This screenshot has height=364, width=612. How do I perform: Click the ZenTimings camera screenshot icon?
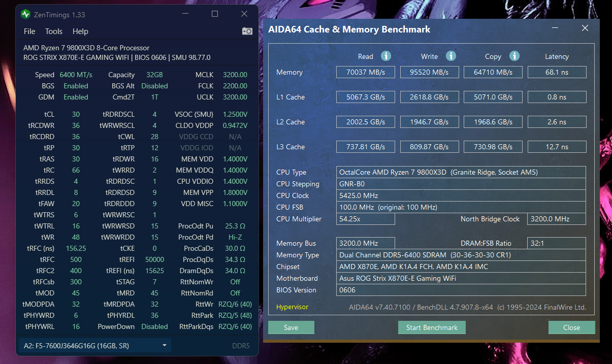[x=247, y=31]
